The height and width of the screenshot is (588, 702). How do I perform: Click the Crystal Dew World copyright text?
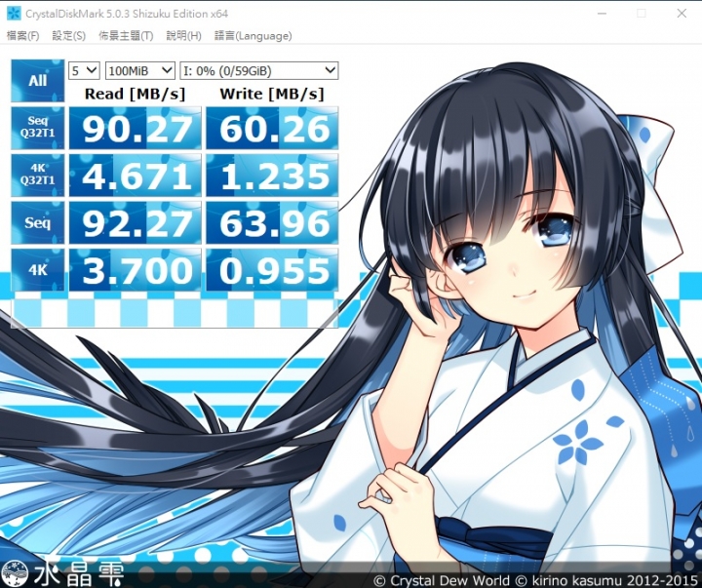point(535,581)
